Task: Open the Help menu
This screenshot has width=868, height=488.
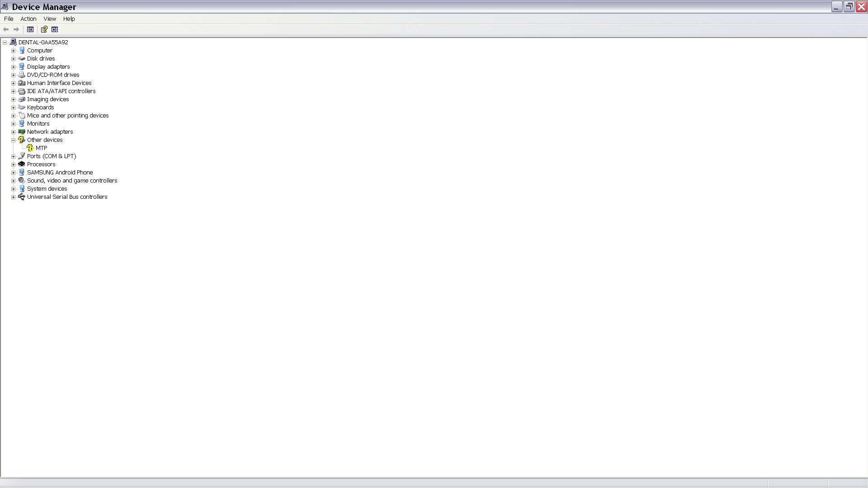Action: 69,19
